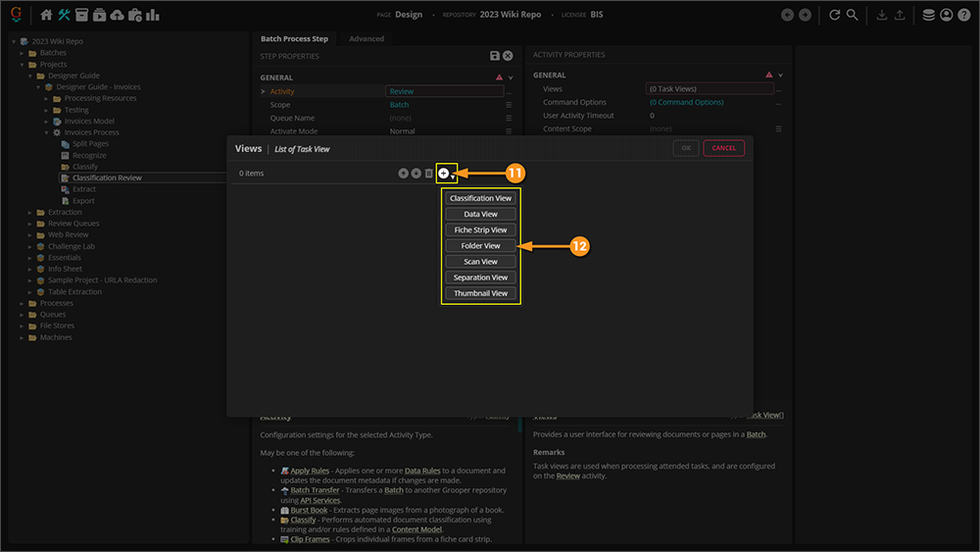Open the search magnifier icon

[x=853, y=15]
